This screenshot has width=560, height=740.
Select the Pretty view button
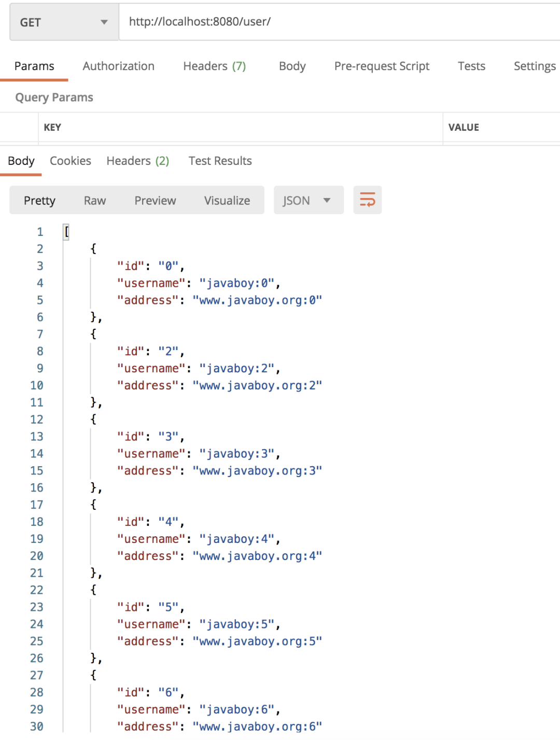click(x=39, y=201)
